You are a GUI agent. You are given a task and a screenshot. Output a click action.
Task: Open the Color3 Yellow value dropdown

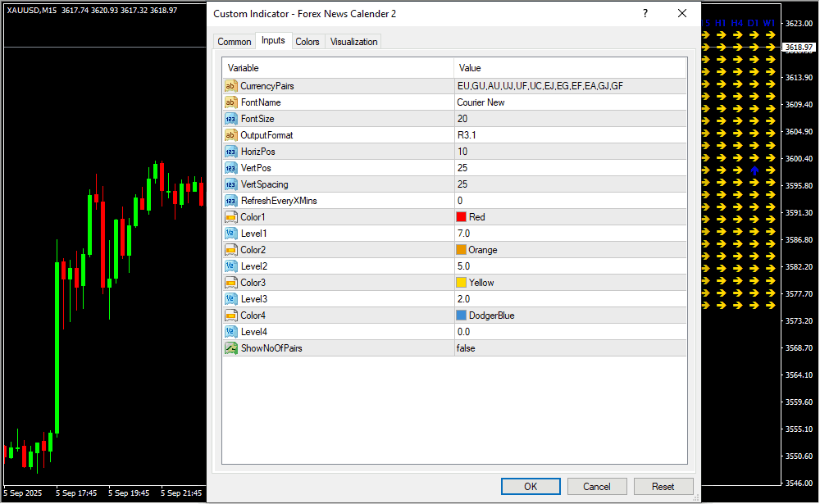(x=570, y=283)
